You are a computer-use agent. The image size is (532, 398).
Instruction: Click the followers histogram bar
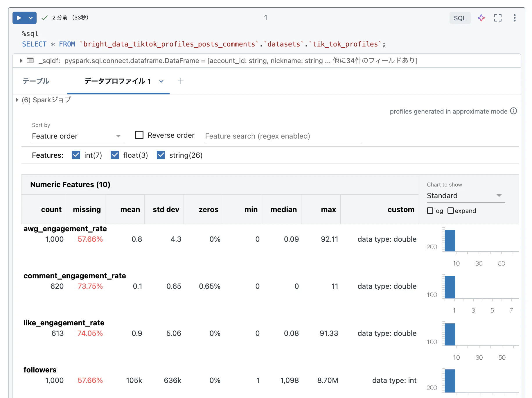click(x=450, y=381)
